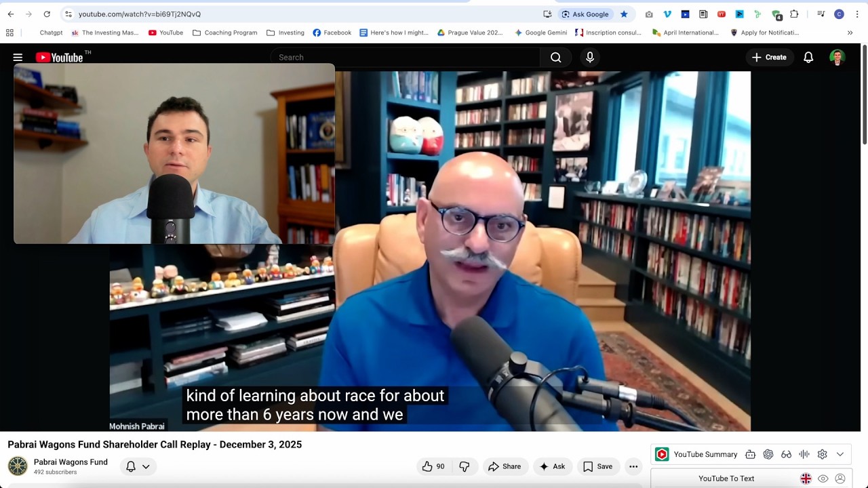Go back in browser history
This screenshot has height=488, width=868.
(11, 14)
